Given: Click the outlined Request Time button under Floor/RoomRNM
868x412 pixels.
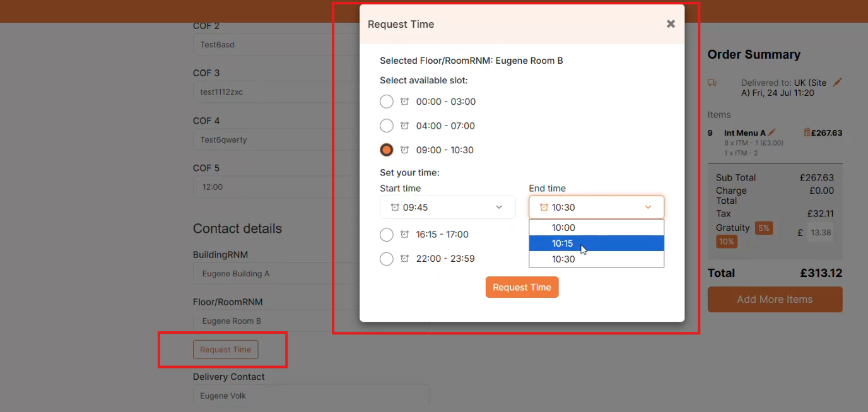Looking at the screenshot, I should [225, 350].
